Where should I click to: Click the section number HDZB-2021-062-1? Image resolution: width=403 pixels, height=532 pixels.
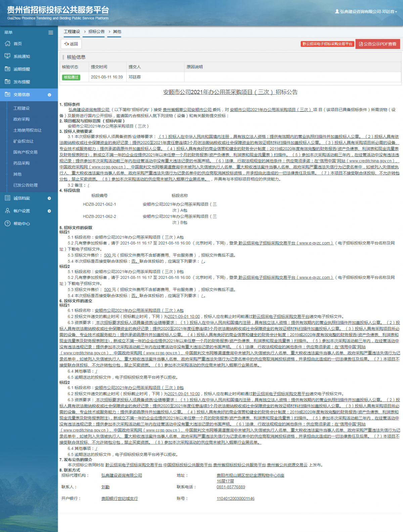[99, 204]
